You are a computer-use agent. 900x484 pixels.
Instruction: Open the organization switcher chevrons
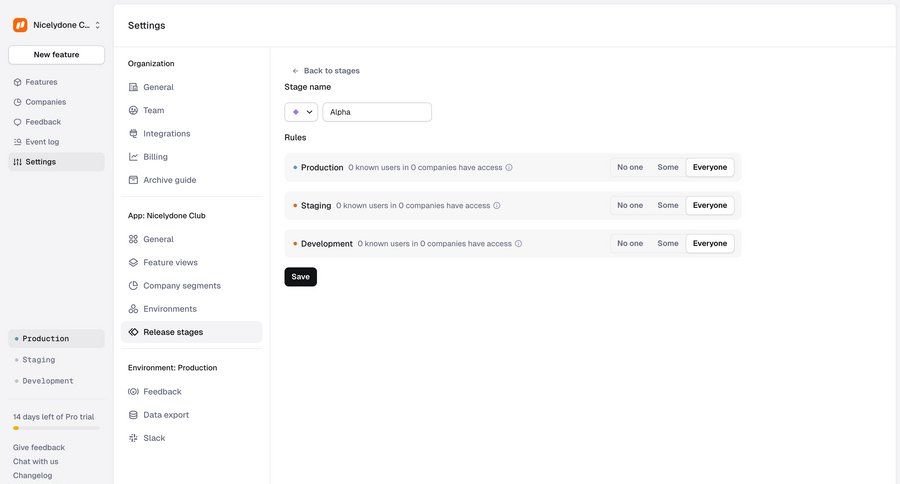click(x=98, y=25)
